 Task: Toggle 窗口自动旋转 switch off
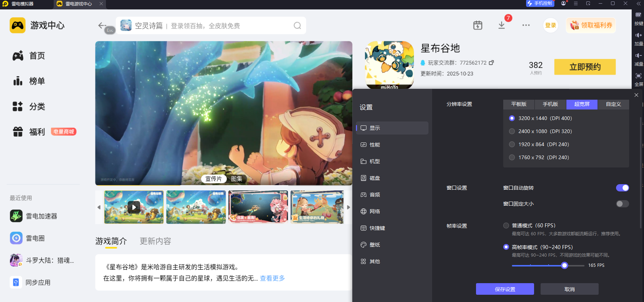coord(623,188)
